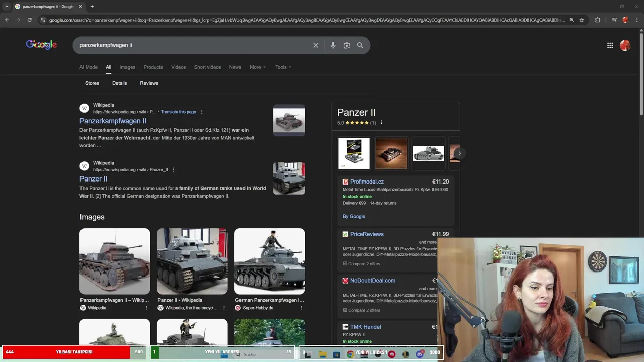Viewport: 644px width, 362px height.
Task: Switch to the News tab
Action: pos(235,67)
